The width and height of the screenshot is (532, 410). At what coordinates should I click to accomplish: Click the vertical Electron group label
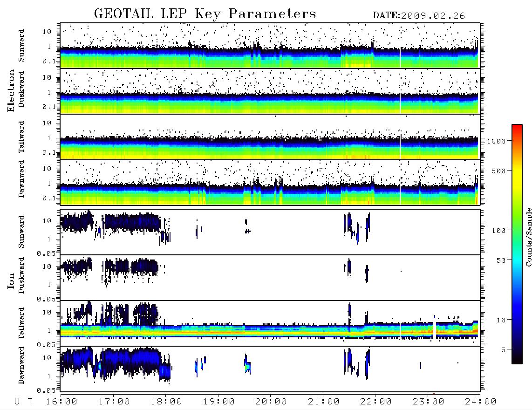[x=11, y=90]
